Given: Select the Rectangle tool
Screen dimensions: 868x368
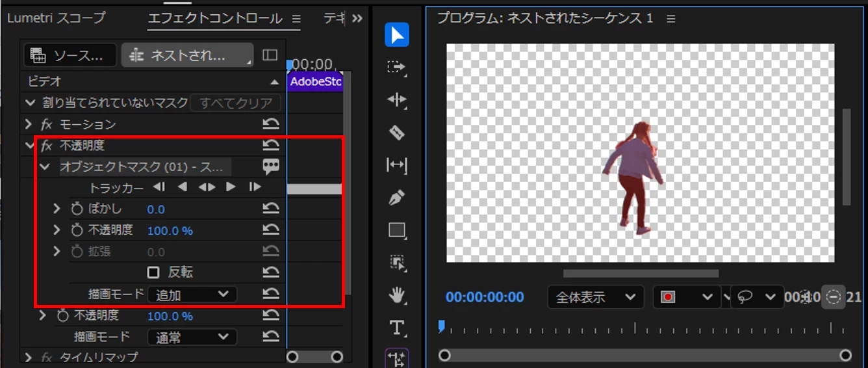Looking at the screenshot, I should (396, 230).
